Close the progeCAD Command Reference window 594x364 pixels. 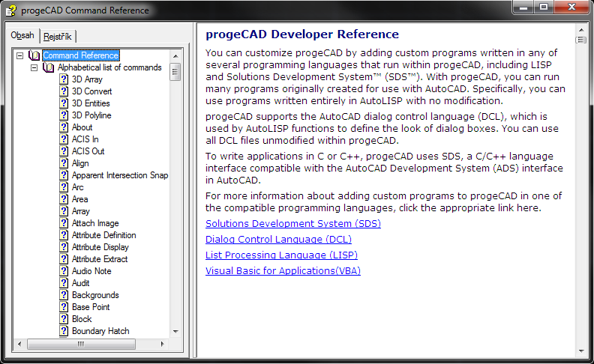click(571, 7)
